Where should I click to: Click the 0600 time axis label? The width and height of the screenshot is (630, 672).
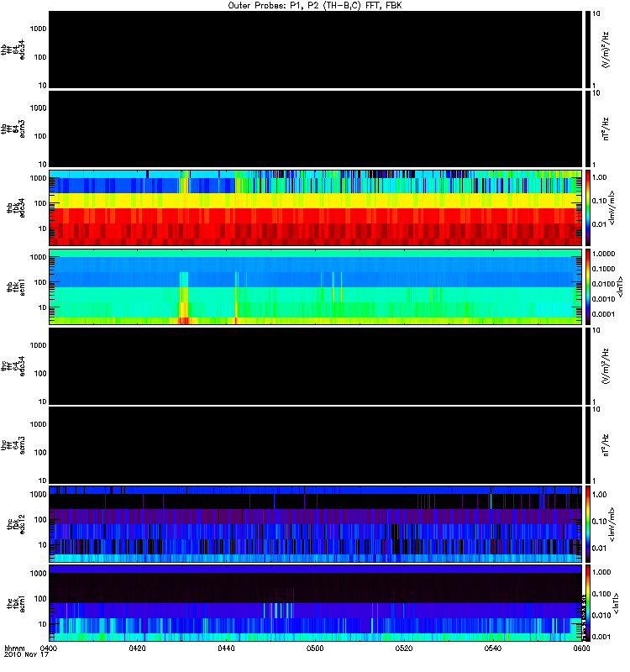point(581,648)
